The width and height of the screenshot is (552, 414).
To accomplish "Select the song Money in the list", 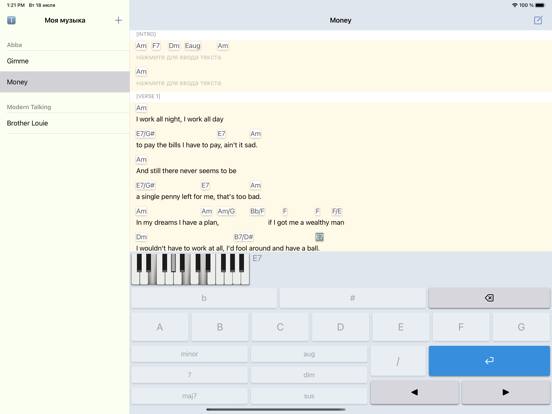I will pyautogui.click(x=65, y=82).
